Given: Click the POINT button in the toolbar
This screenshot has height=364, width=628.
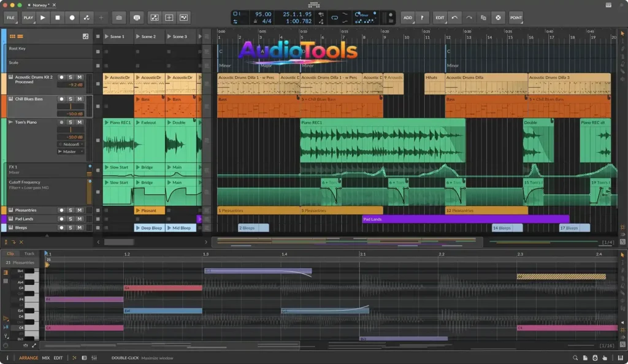Looking at the screenshot, I should coord(516,18).
